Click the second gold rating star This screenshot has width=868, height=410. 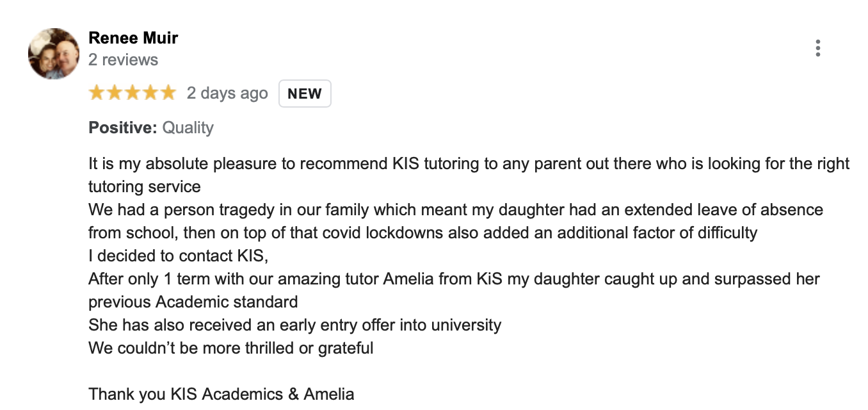coord(115,93)
